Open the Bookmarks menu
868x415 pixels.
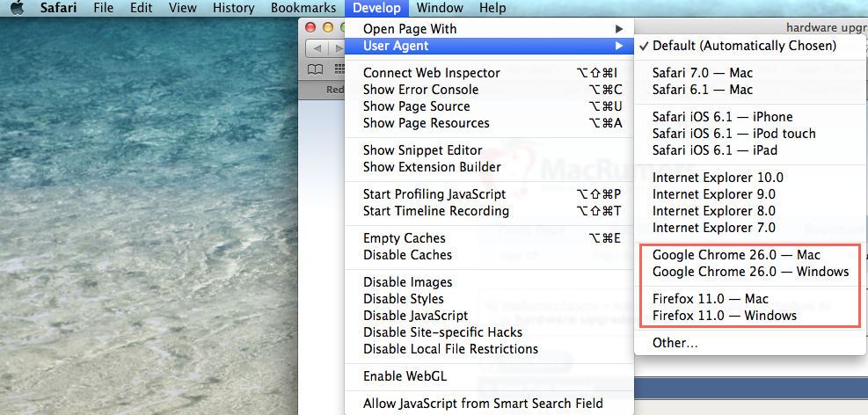pos(303,8)
